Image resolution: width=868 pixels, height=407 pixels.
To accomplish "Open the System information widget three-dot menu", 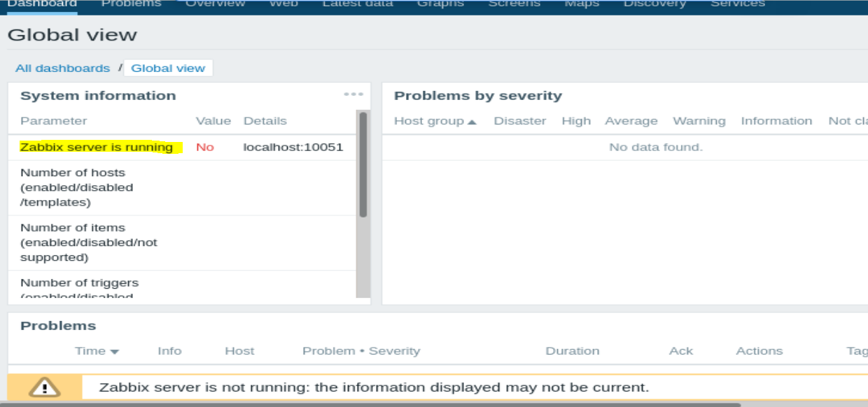I will click(353, 94).
